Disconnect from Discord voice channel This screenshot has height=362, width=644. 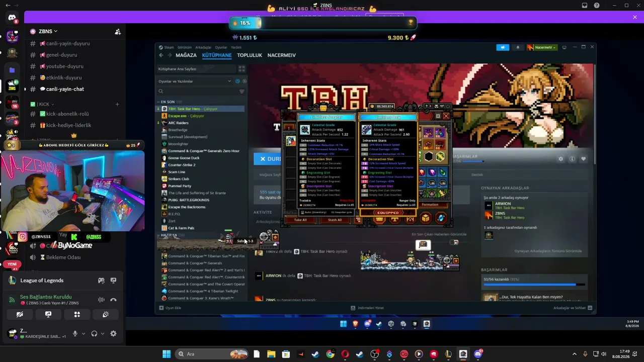113,300
